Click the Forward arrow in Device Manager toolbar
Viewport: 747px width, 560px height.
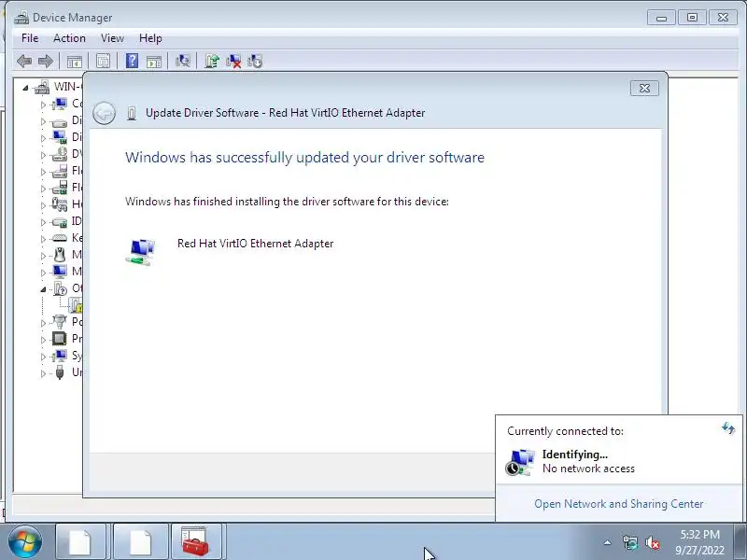[45, 61]
